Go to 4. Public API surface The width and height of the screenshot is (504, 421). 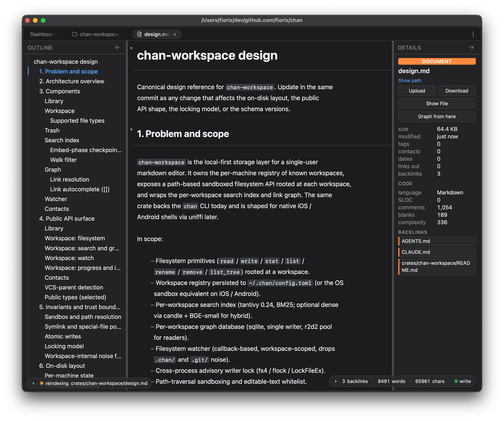point(67,219)
